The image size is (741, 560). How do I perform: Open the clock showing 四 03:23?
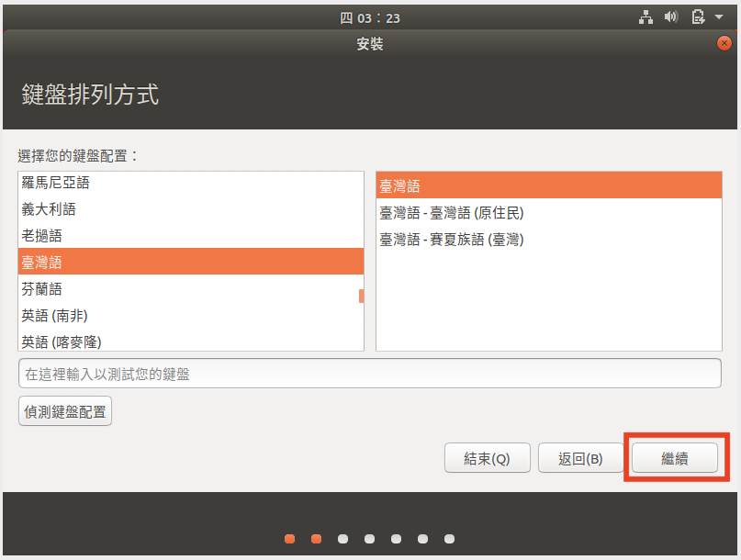[x=370, y=17]
